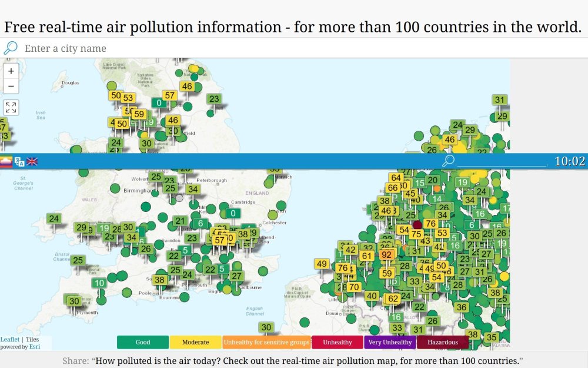Click the AQI logo in blue bar
Image resolution: width=588 pixels, height=368 pixels.
[6, 162]
